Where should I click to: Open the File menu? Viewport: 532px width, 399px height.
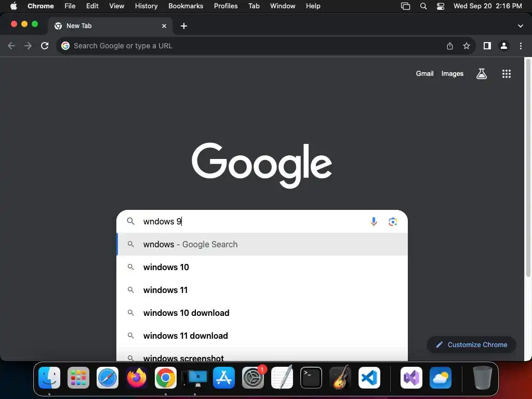pos(70,6)
